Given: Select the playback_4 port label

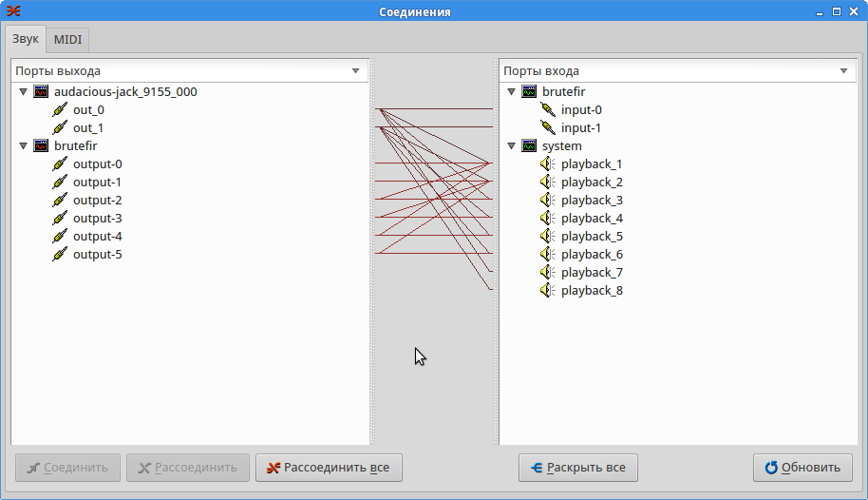Looking at the screenshot, I should click(x=592, y=219).
